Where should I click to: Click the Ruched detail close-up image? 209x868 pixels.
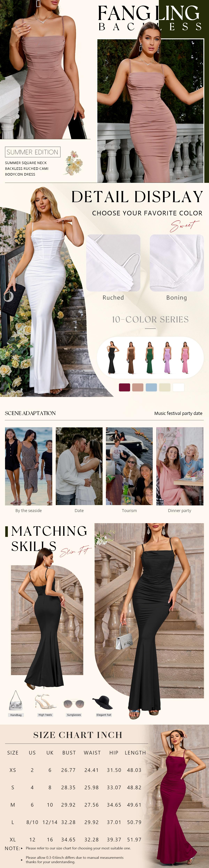113,263
